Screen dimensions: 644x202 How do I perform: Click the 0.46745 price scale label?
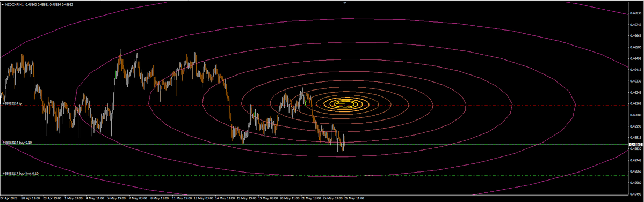point(636,24)
